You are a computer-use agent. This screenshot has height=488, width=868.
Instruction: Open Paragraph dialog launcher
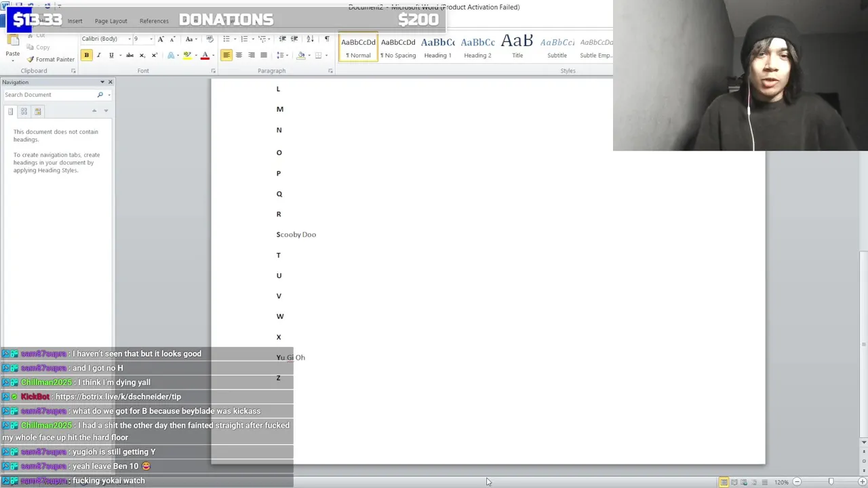(330, 71)
